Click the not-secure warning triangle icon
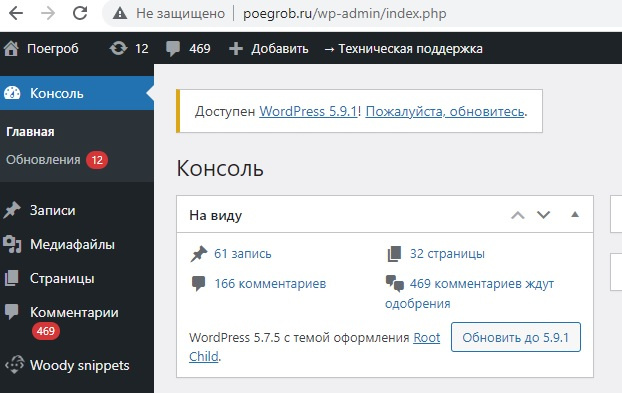Image resolution: width=622 pixels, height=393 pixels. 120,14
